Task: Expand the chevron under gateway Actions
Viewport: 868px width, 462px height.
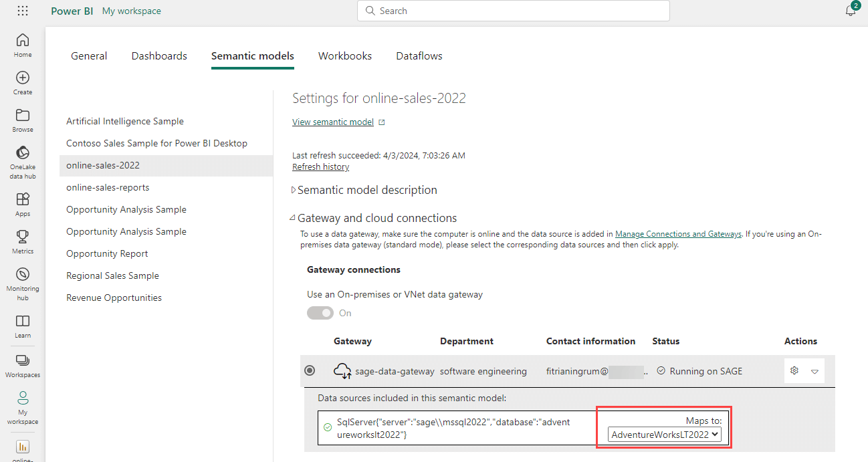Action: [815, 370]
